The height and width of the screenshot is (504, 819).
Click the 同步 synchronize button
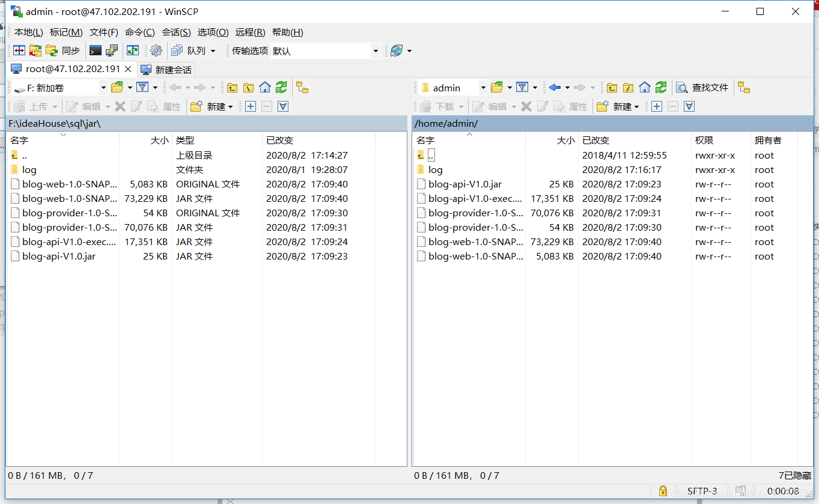[64, 50]
